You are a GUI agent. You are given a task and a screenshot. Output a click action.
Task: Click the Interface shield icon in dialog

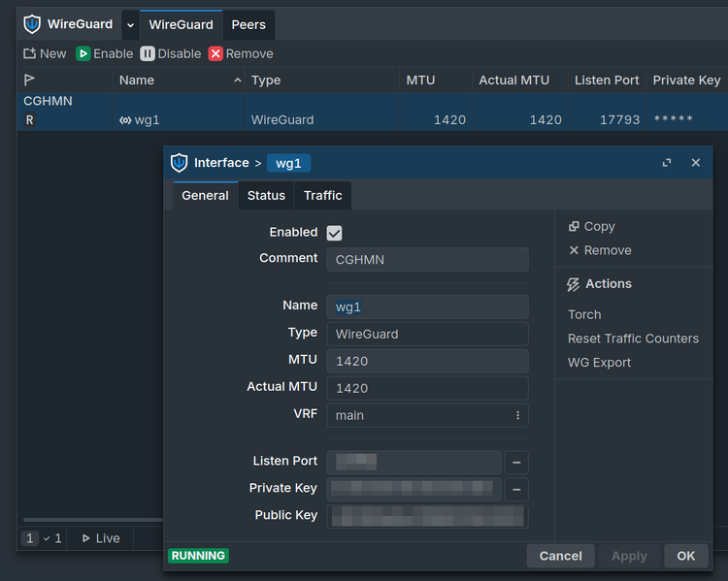click(x=179, y=163)
